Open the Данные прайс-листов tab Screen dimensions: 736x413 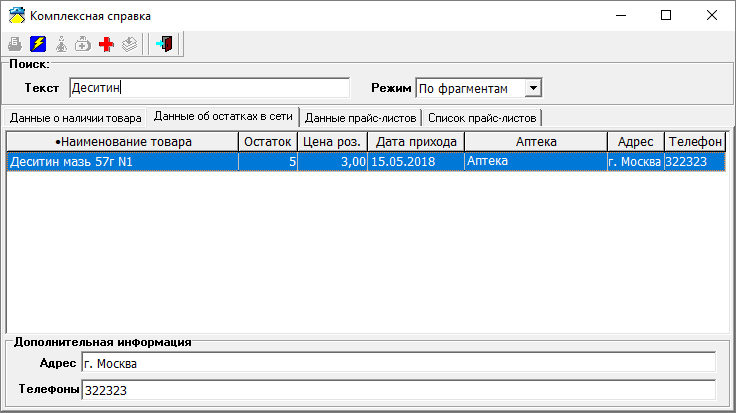360,117
